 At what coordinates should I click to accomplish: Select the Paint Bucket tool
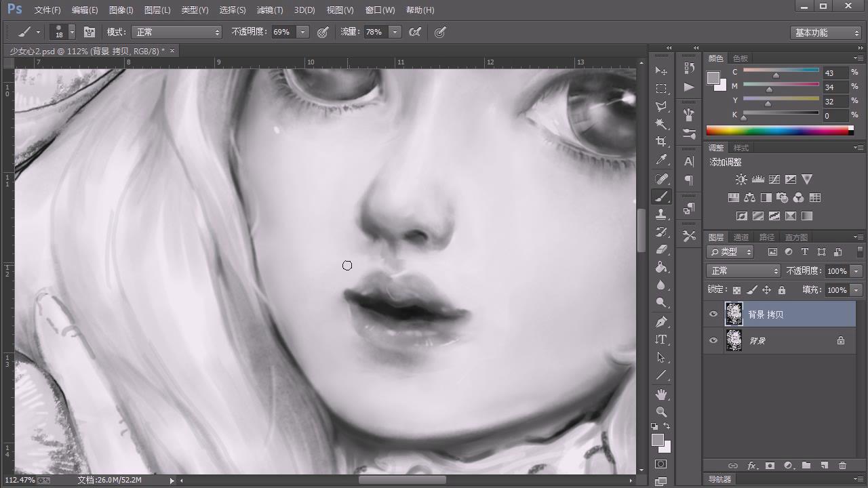[661, 267]
